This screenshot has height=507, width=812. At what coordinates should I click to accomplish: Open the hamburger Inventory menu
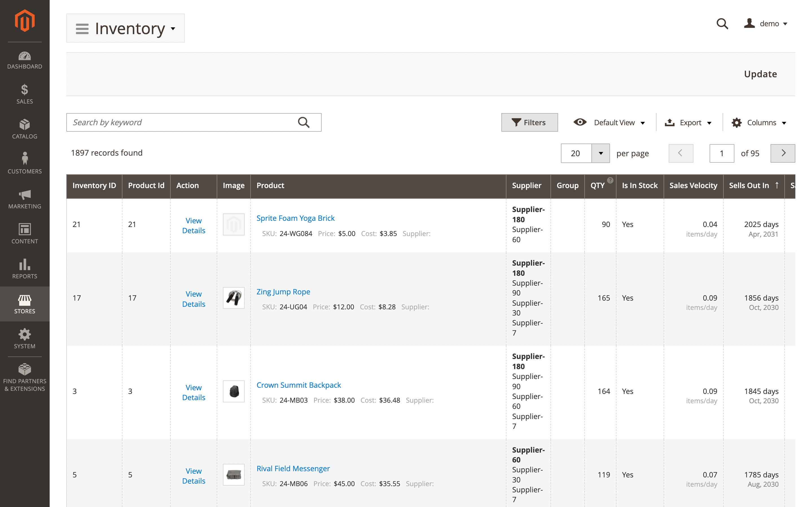coord(82,28)
